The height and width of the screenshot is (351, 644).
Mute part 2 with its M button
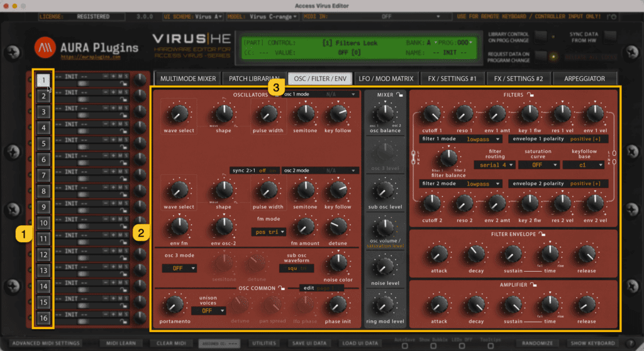(x=120, y=92)
